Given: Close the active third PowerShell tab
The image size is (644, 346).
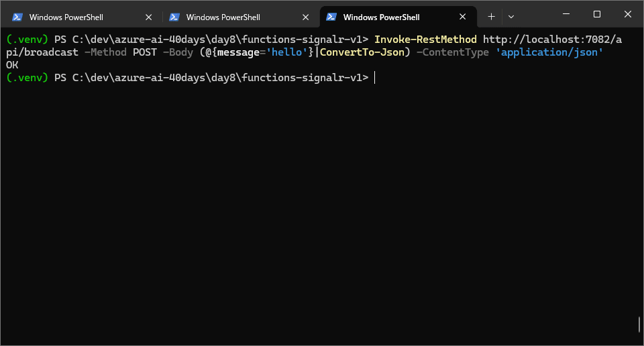Looking at the screenshot, I should pos(462,17).
